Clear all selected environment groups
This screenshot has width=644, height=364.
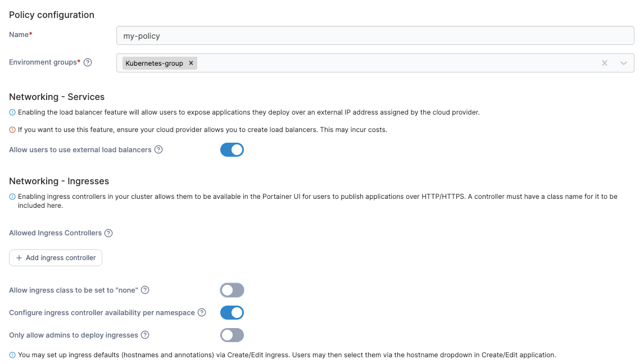tap(605, 63)
